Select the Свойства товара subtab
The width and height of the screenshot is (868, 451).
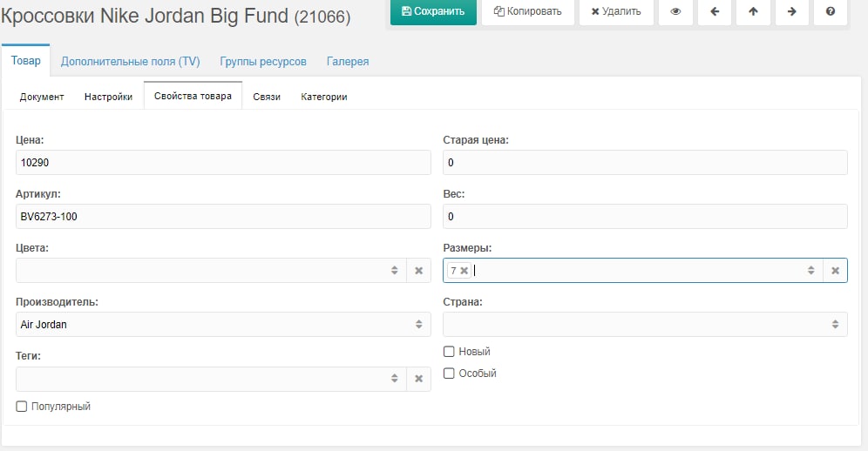coord(193,96)
